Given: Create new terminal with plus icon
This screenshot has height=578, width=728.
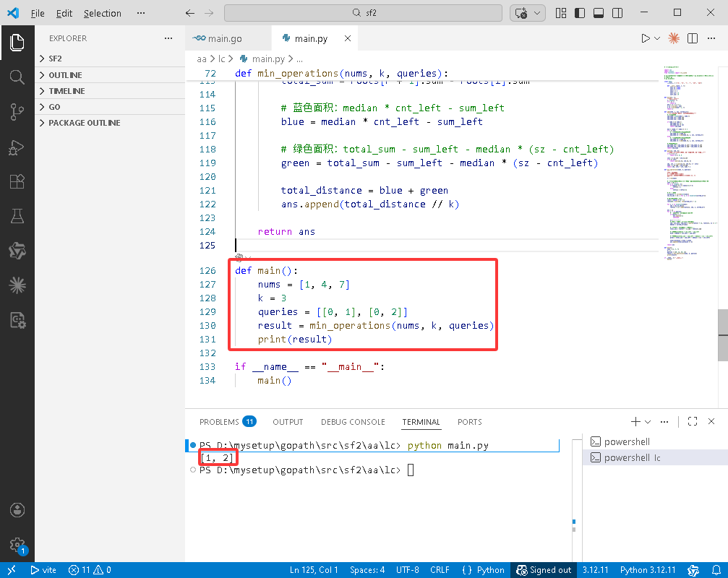Looking at the screenshot, I should tap(635, 422).
